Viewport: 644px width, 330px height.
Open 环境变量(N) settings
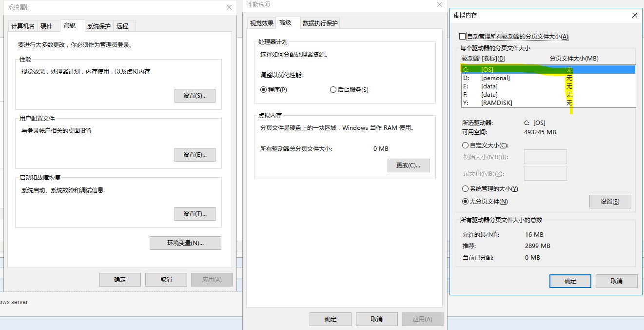185,243
